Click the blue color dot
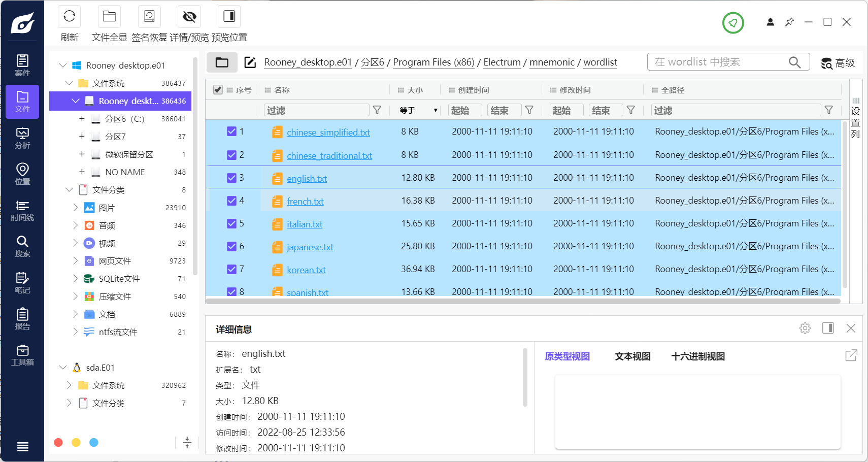Image resolution: width=868 pixels, height=462 pixels. coord(94,443)
